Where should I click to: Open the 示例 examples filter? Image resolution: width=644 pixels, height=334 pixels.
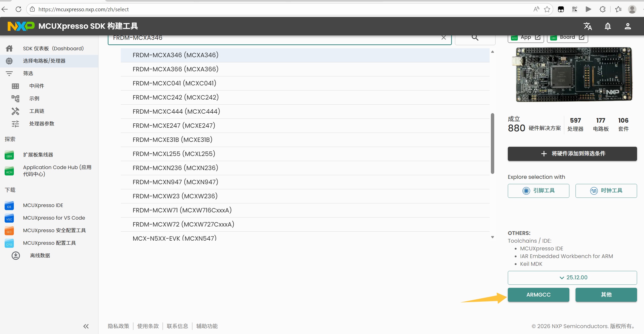click(49, 99)
